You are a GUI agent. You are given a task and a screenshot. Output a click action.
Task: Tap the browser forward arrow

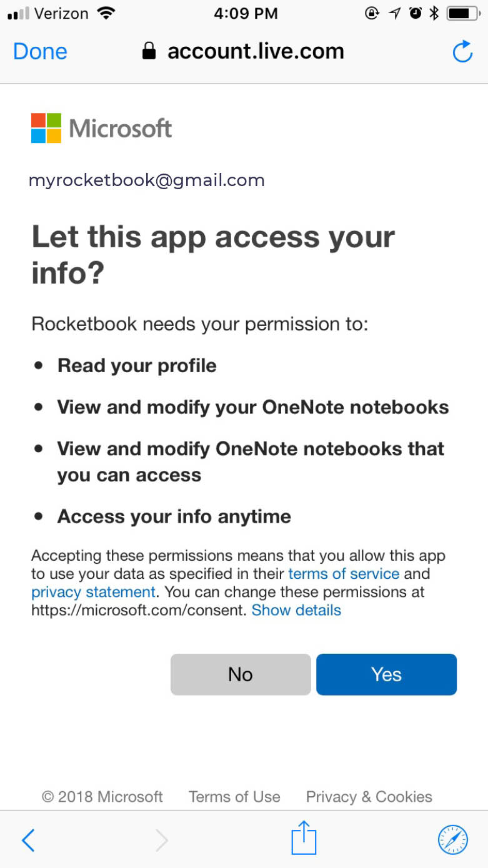click(161, 840)
